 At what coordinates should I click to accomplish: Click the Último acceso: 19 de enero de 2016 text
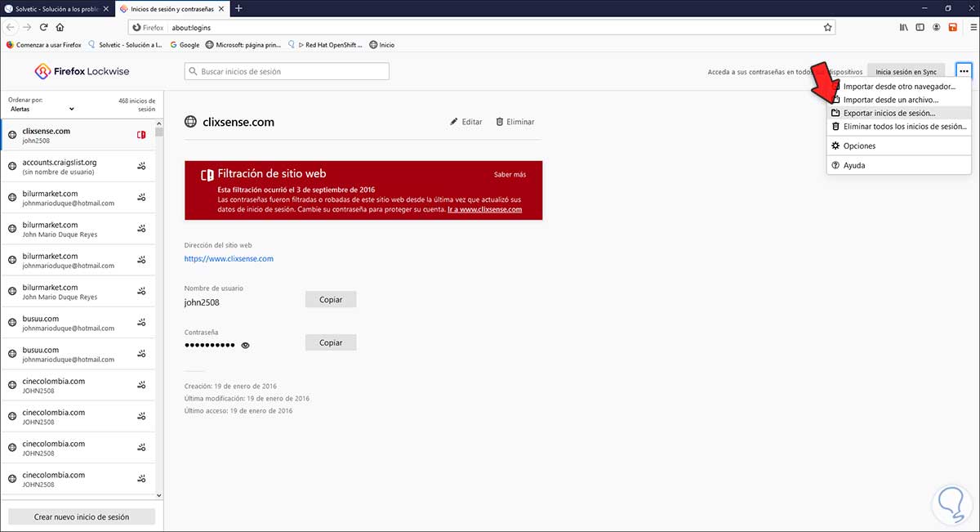pos(238,411)
